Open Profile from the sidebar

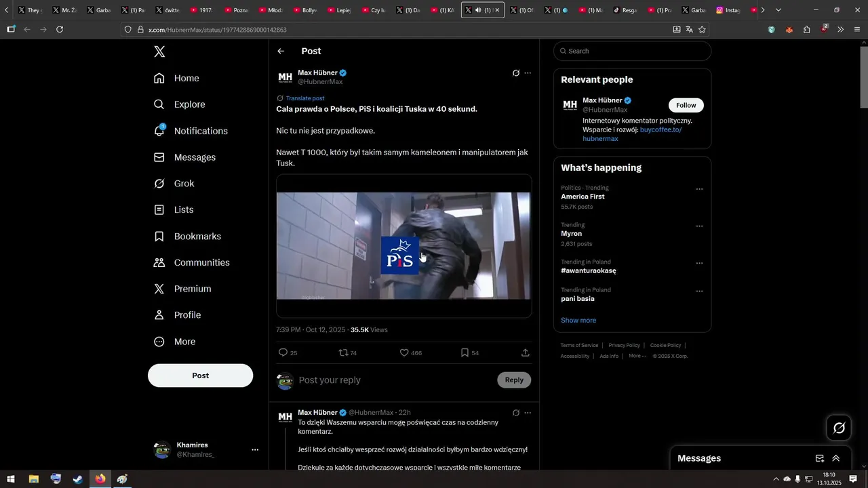[x=177, y=315]
